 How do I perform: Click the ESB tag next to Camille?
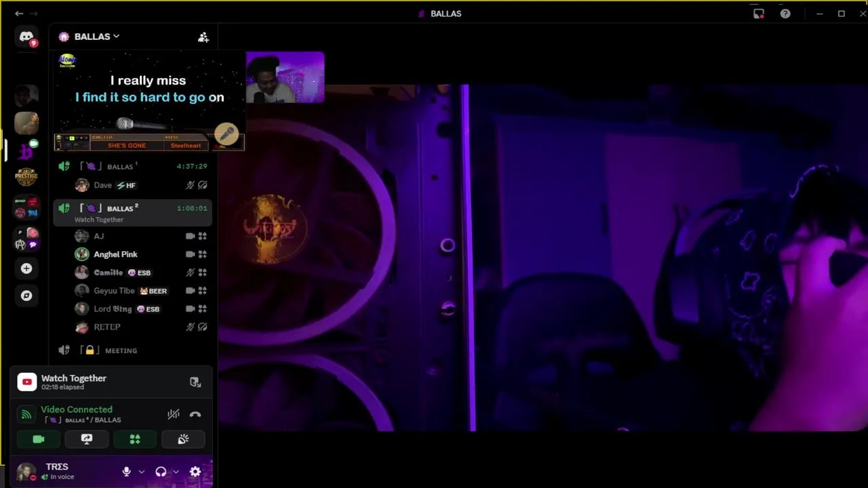point(139,272)
